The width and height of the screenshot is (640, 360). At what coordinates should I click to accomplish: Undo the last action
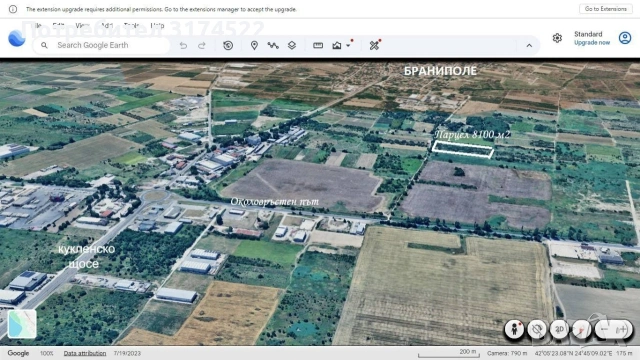click(x=183, y=45)
